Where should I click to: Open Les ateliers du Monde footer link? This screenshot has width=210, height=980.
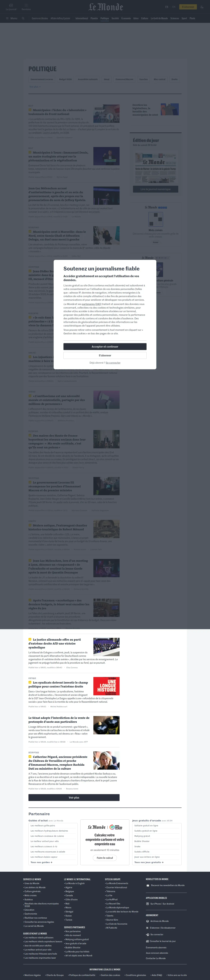coord(35,887)
